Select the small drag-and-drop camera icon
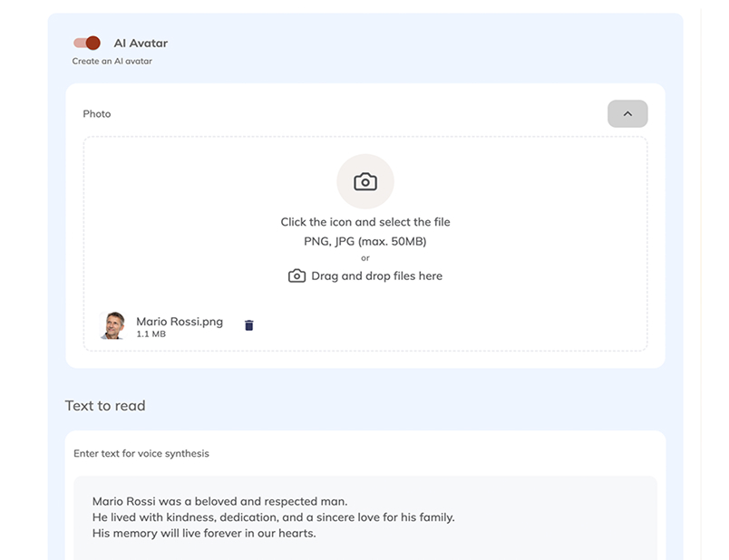This screenshot has height=560, width=729. [296, 275]
